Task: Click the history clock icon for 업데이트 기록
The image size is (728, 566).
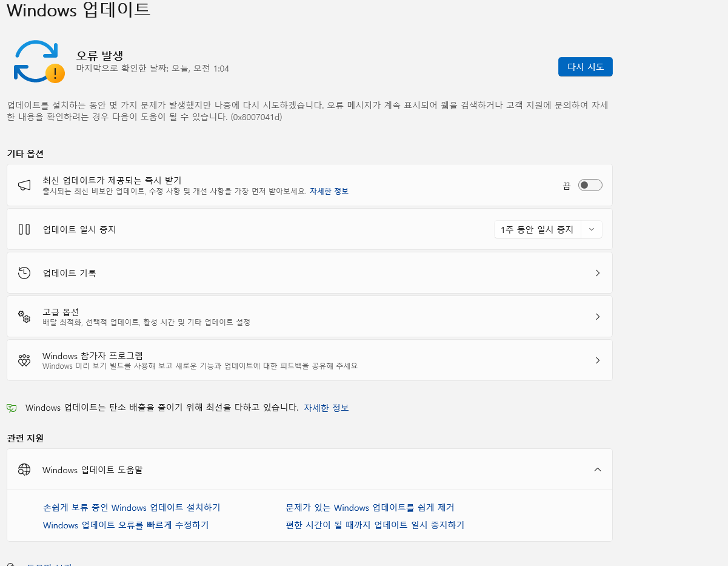Action: click(x=24, y=273)
